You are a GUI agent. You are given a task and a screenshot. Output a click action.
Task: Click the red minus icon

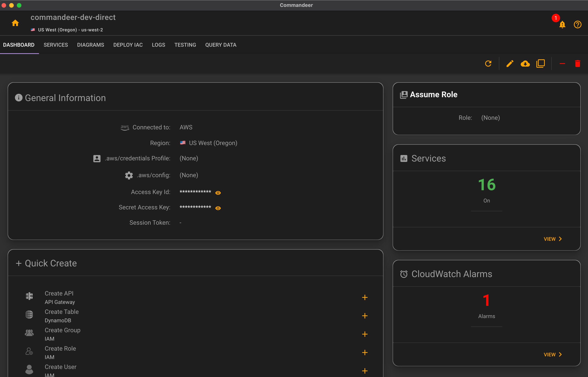(562, 64)
